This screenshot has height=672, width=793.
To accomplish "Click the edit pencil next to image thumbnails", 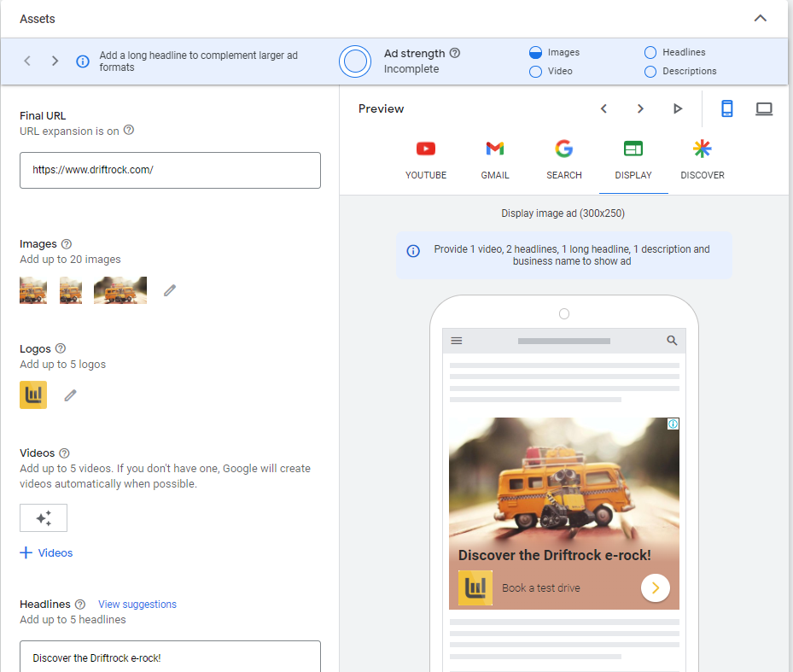I will click(x=169, y=290).
